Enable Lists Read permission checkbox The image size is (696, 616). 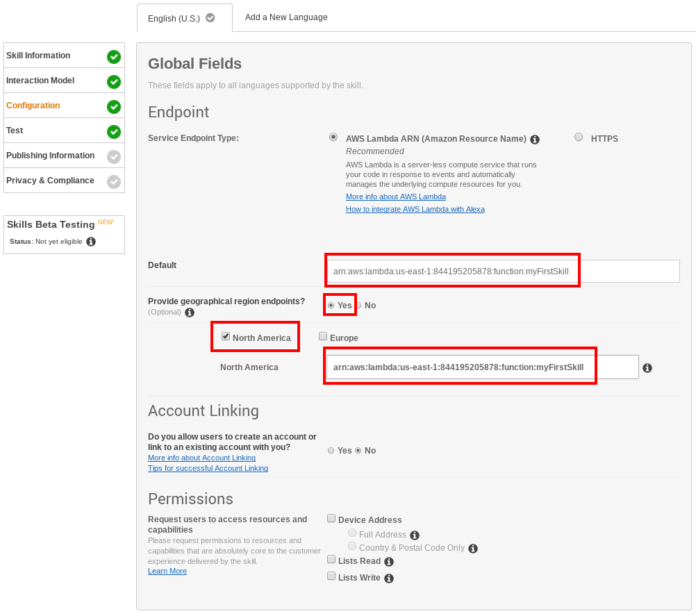(x=331, y=559)
